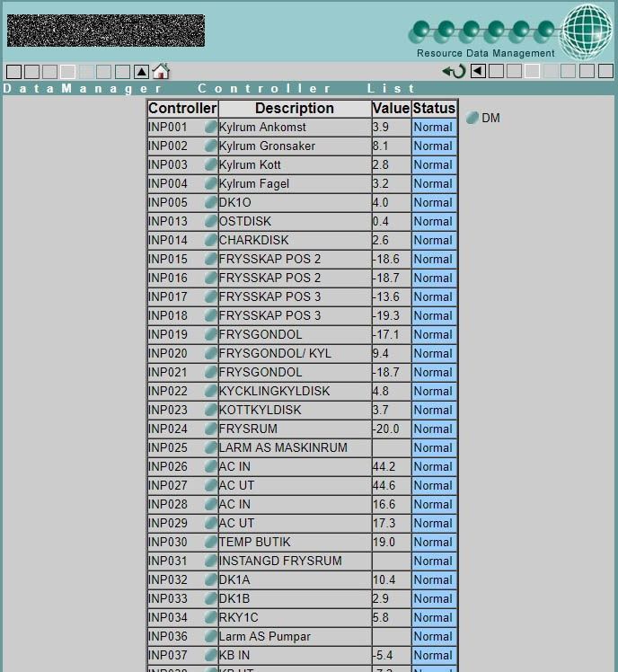This screenshot has height=672, width=618.
Task: Click the Normal status for INSTANGD FRYSRUM
Action: (433, 561)
